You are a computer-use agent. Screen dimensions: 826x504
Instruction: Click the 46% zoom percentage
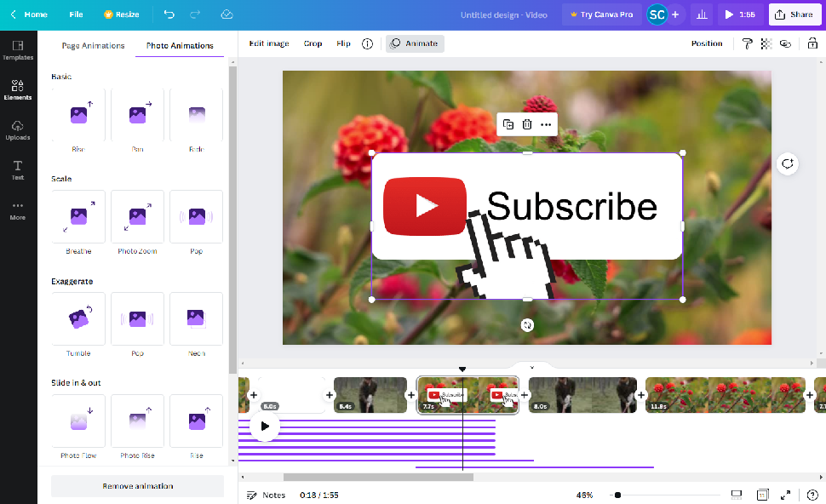[x=584, y=495]
